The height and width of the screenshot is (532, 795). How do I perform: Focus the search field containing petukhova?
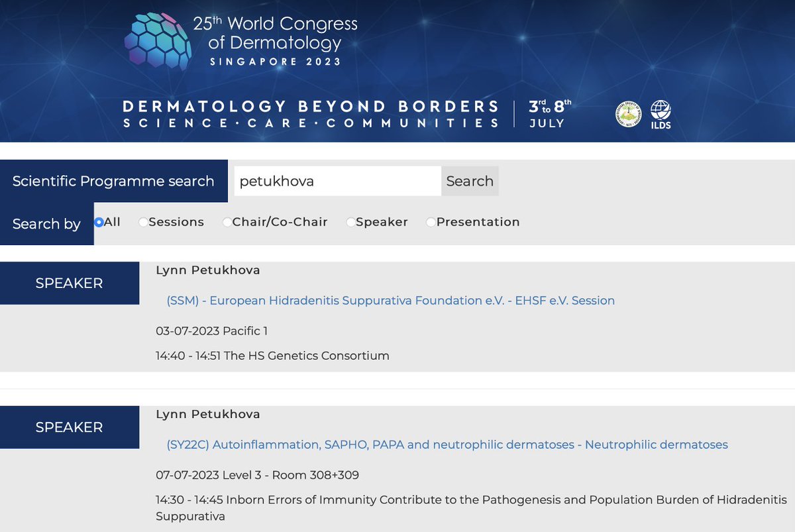pyautogui.click(x=338, y=181)
